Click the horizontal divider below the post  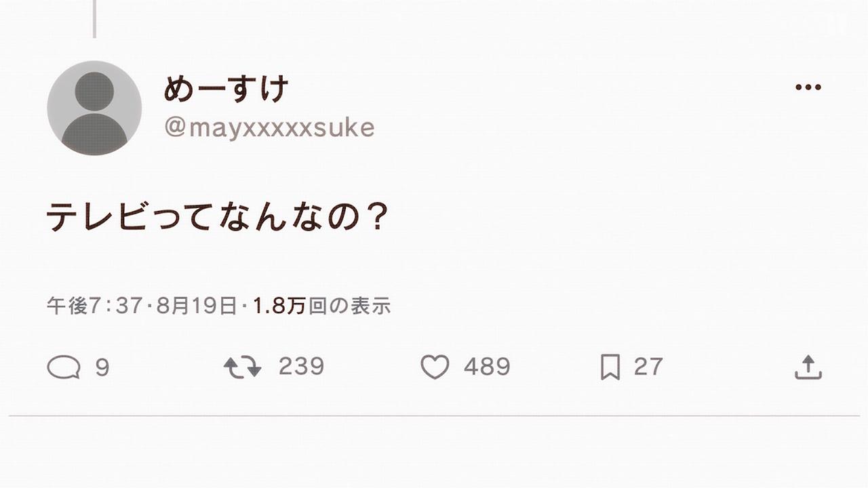434,415
